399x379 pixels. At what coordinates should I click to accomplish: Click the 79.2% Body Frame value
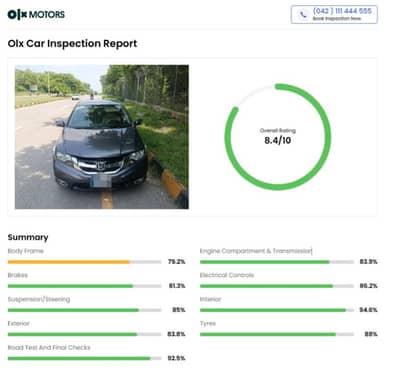pyautogui.click(x=176, y=262)
